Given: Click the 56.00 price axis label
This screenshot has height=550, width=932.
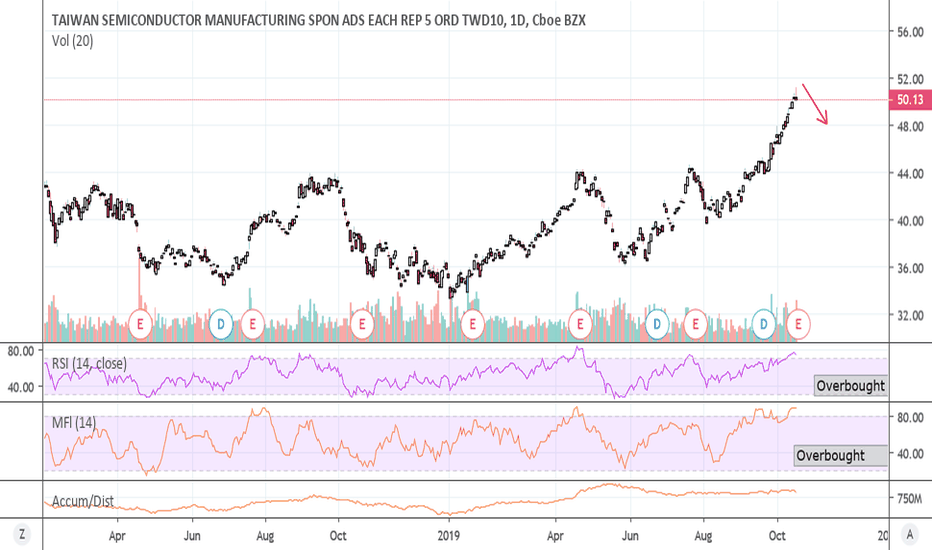Looking at the screenshot, I should tap(910, 32).
